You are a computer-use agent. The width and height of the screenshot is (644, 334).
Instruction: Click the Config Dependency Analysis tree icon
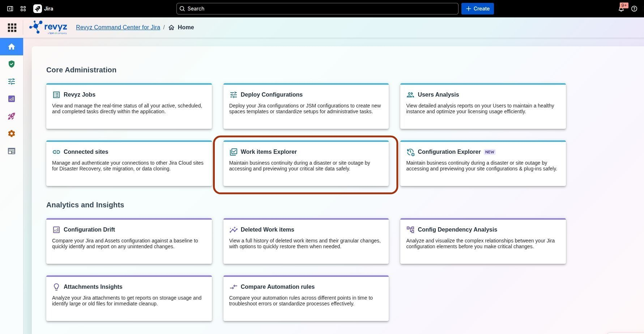(x=410, y=230)
